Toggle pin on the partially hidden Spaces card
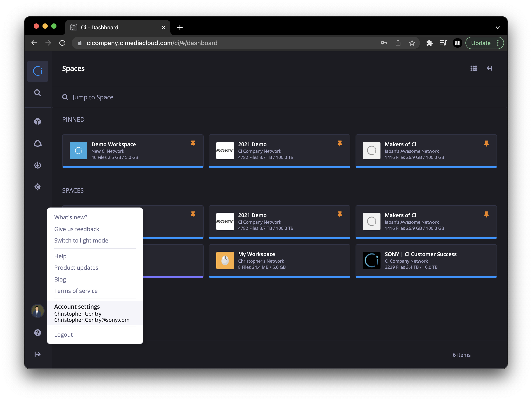The width and height of the screenshot is (532, 401). [193, 215]
